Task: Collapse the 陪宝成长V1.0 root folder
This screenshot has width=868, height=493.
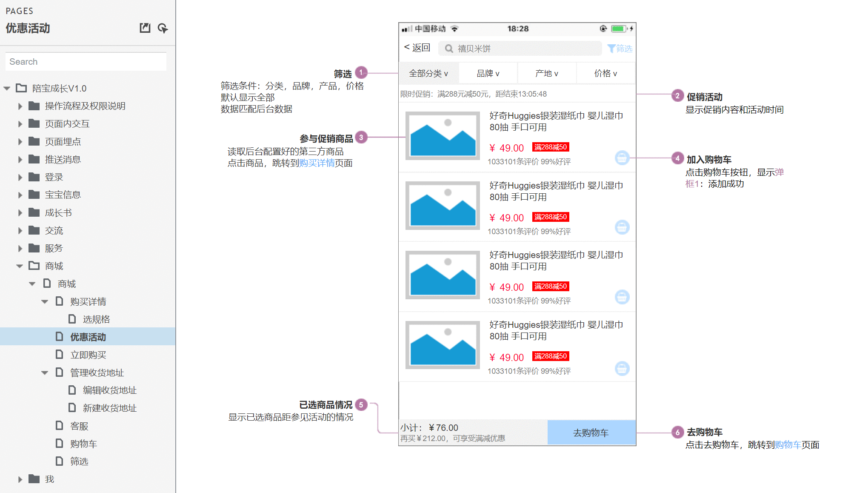Action: 7,89
